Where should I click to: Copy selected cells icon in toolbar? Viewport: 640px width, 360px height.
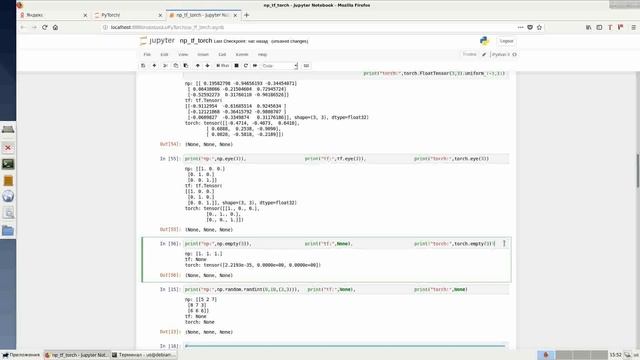coord(176,66)
